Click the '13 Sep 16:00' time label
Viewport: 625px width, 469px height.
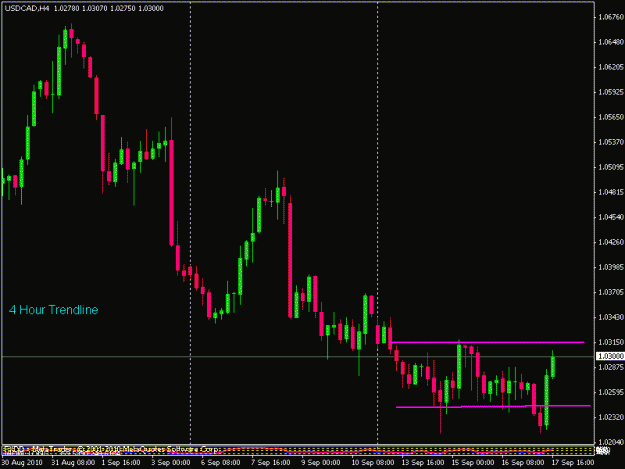[x=423, y=463]
